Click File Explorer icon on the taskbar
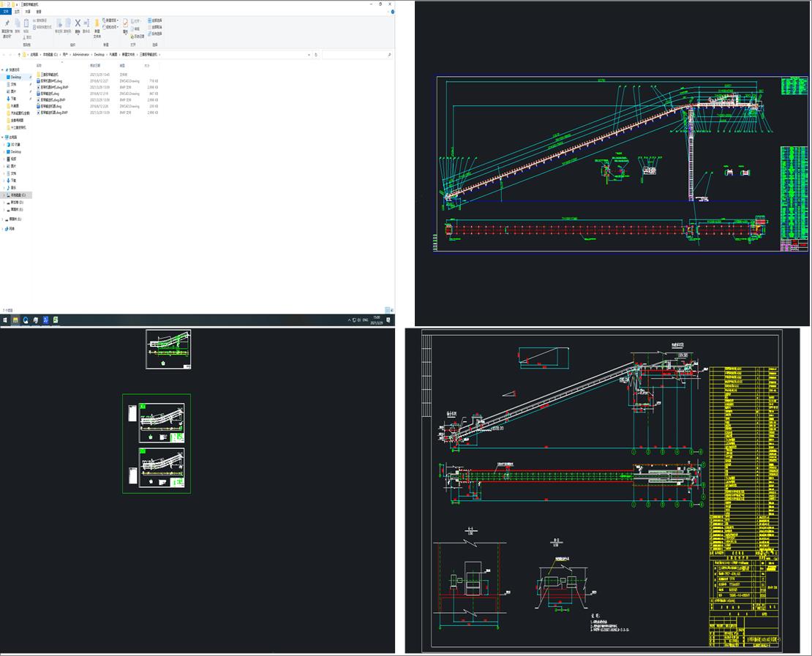 [x=15, y=320]
